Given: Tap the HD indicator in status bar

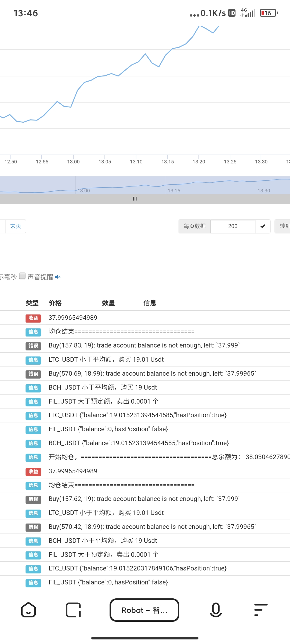Looking at the screenshot, I should [x=232, y=13].
